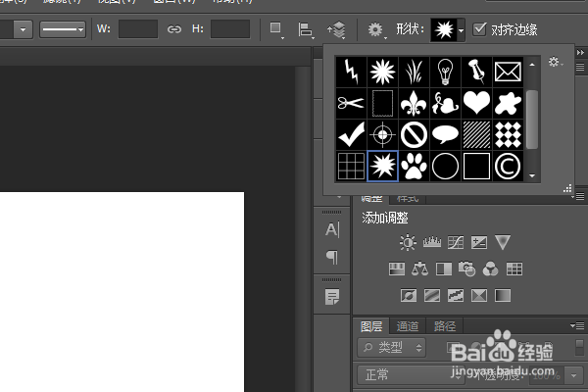
Task: Pick the grid shape
Action: [351, 166]
